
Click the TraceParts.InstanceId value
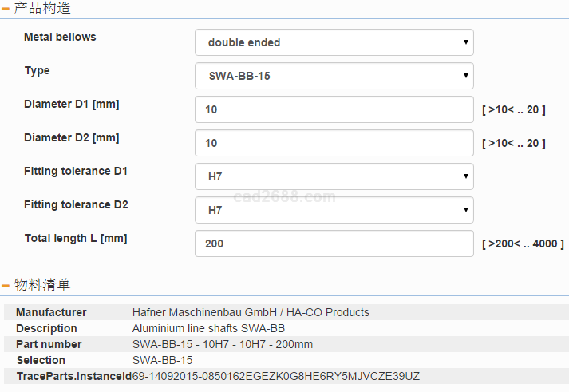coord(275,376)
